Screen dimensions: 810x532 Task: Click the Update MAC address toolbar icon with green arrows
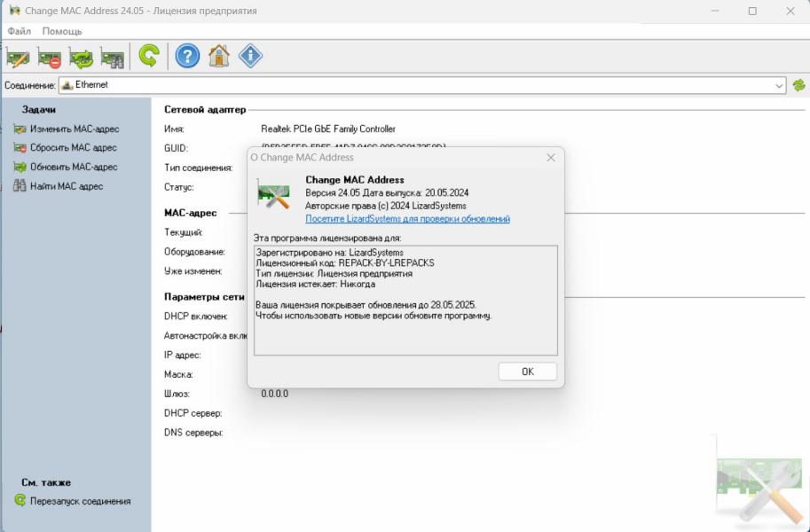81,57
